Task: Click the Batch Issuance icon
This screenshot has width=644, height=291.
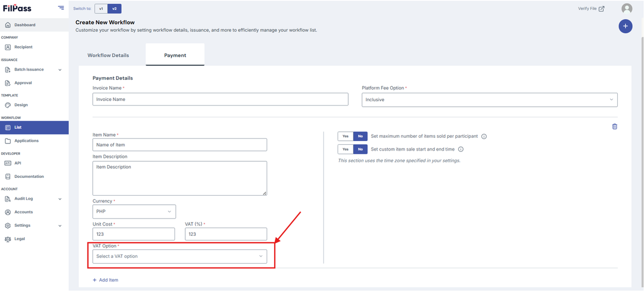Action: click(8, 70)
